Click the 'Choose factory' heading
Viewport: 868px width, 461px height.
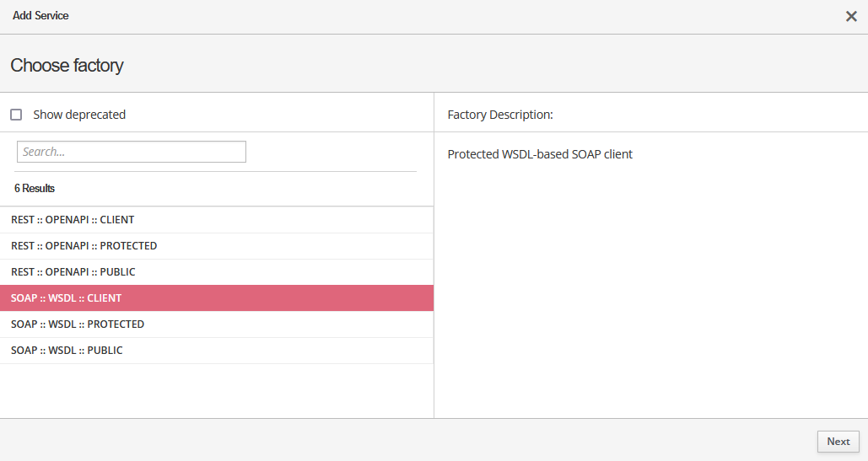coord(67,65)
